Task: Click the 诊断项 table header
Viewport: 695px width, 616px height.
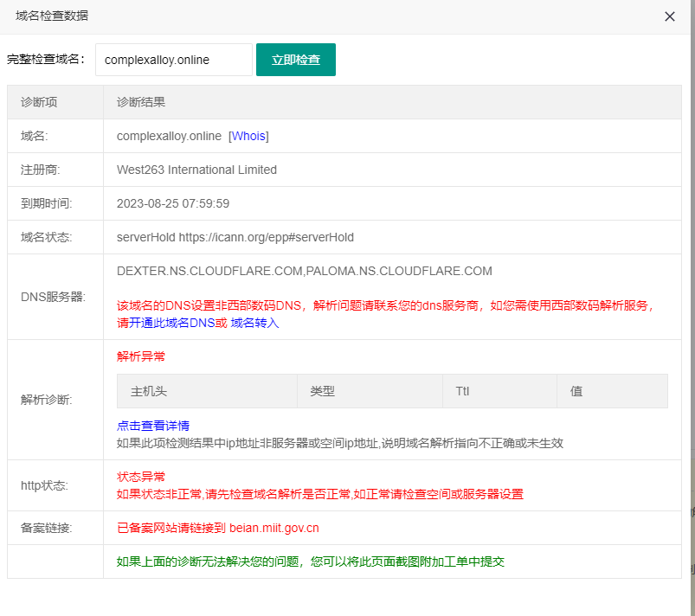Action: point(39,102)
